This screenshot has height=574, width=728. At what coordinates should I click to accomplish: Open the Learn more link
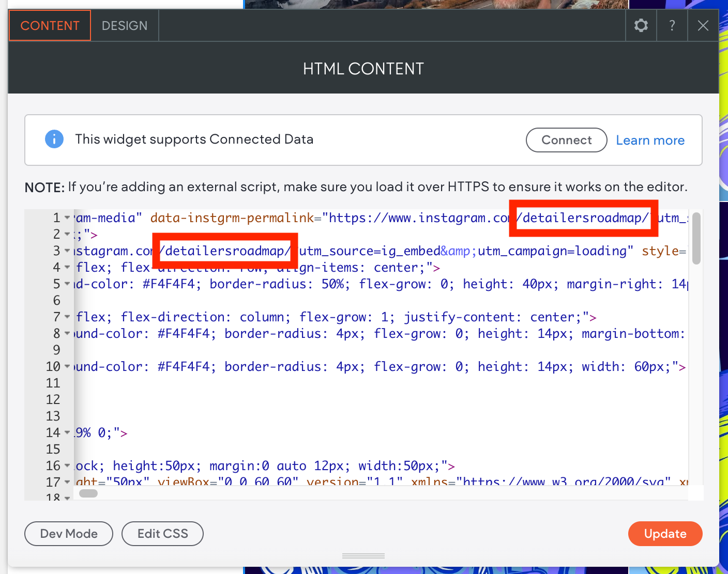(x=650, y=140)
